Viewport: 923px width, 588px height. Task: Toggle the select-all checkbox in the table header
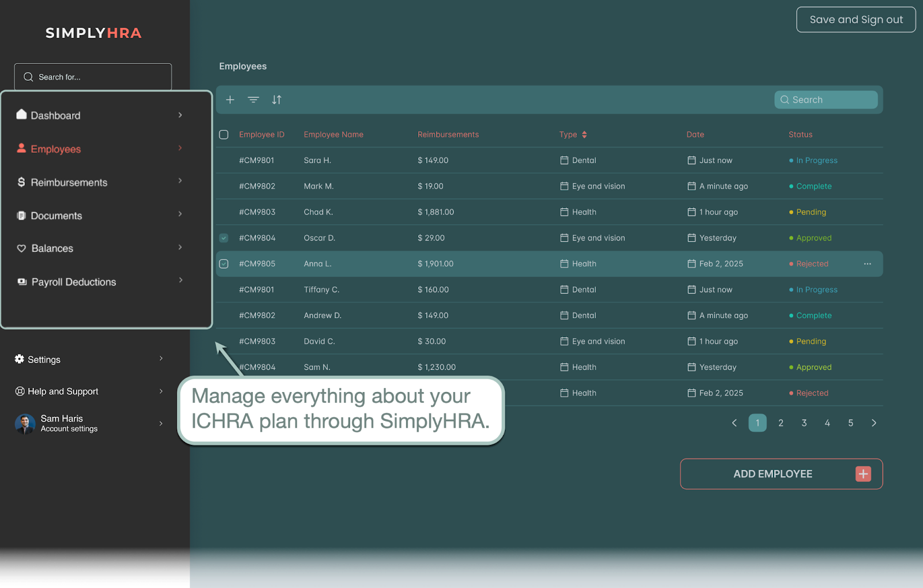pos(224,134)
